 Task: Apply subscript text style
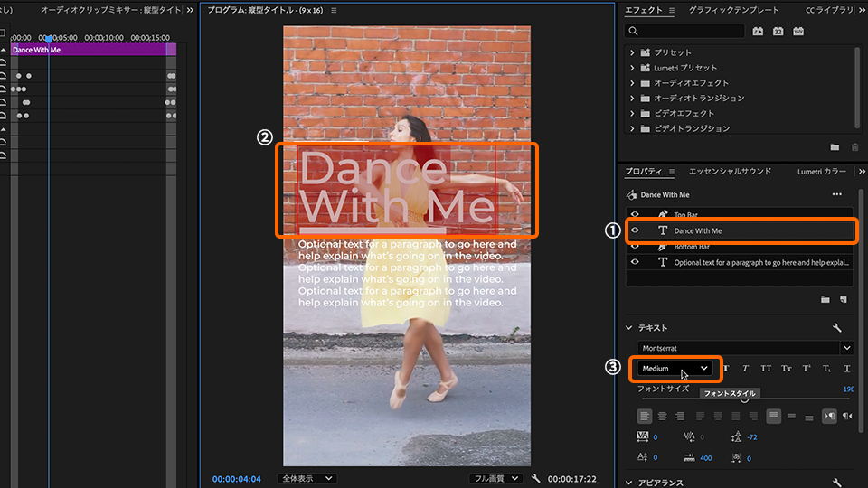826,369
